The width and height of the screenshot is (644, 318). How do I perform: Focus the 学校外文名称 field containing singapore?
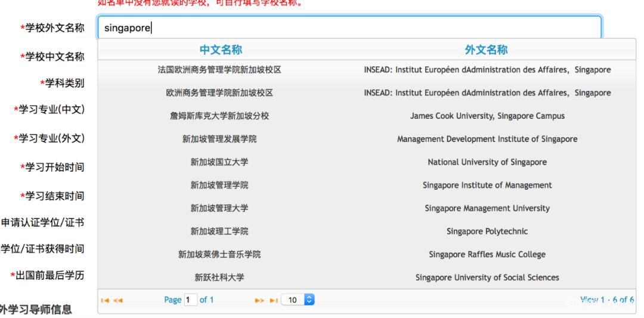point(349,28)
